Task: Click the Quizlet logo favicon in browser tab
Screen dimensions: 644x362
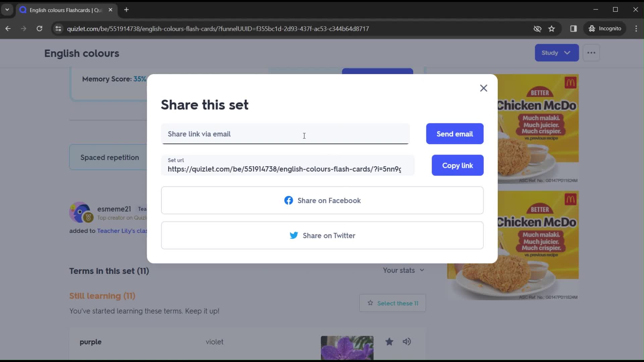Action: point(23,10)
